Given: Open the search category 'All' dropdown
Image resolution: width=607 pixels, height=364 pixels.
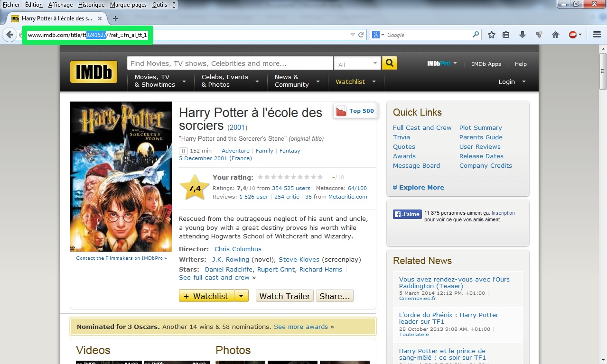Looking at the screenshot, I should click(357, 64).
